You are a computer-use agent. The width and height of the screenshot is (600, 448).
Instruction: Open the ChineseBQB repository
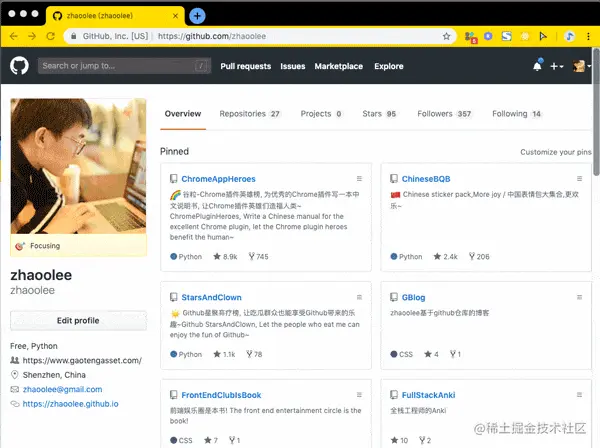pos(426,179)
